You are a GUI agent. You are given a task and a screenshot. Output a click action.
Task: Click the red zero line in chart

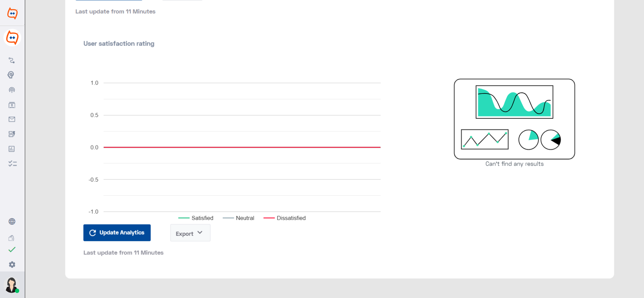click(242, 147)
